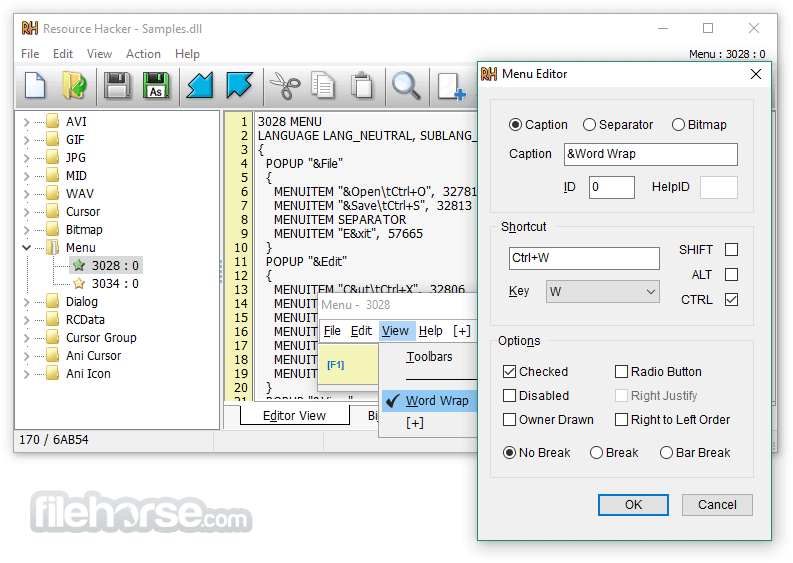This screenshot has width=793, height=563.
Task: Click the Caption text field
Action: (650, 154)
